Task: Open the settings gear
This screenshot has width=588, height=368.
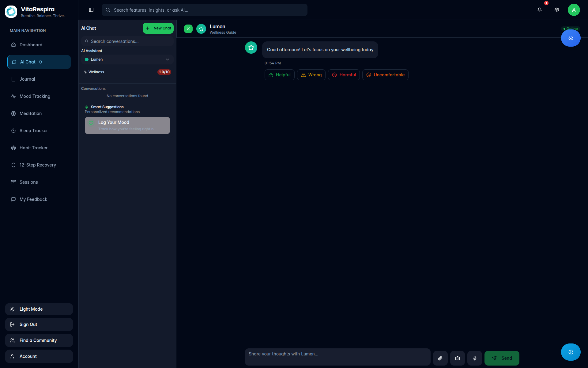Action: 557,10
